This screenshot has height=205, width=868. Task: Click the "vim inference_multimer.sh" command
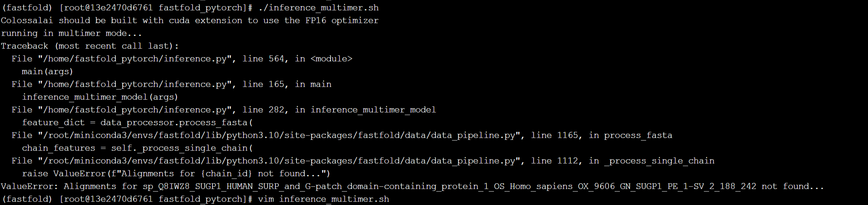(323, 199)
